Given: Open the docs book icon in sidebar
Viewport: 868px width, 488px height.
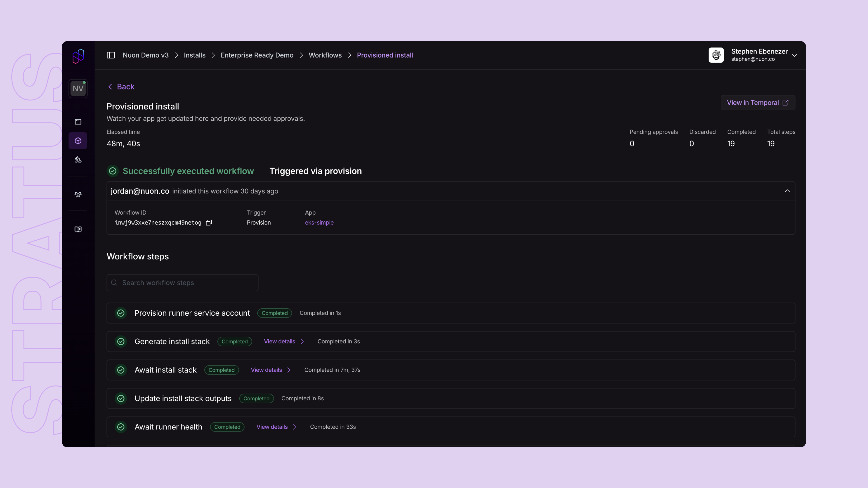Looking at the screenshot, I should [x=78, y=229].
